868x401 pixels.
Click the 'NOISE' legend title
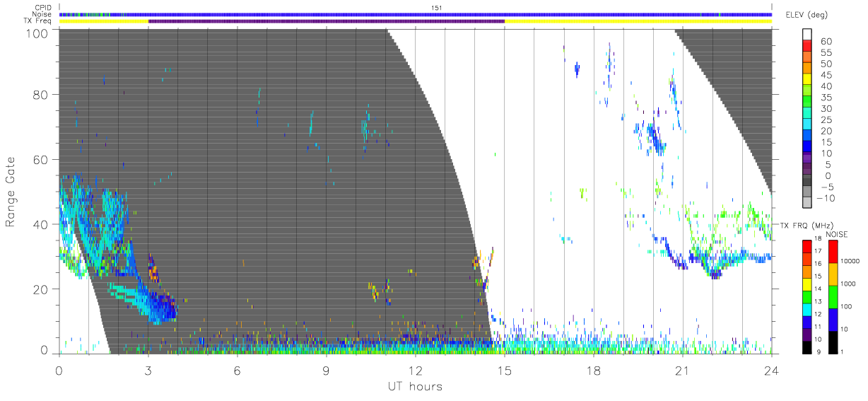[x=837, y=234]
